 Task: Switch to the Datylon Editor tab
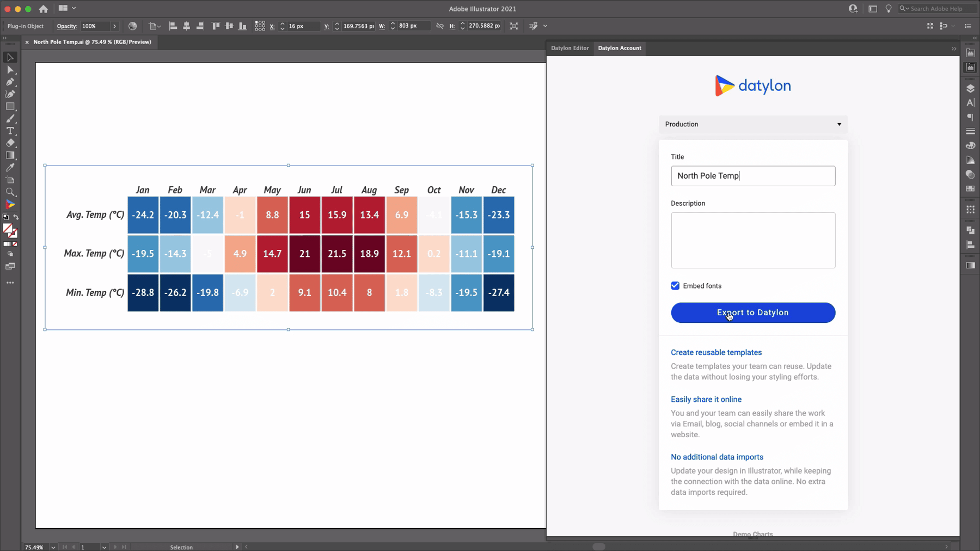(570, 48)
